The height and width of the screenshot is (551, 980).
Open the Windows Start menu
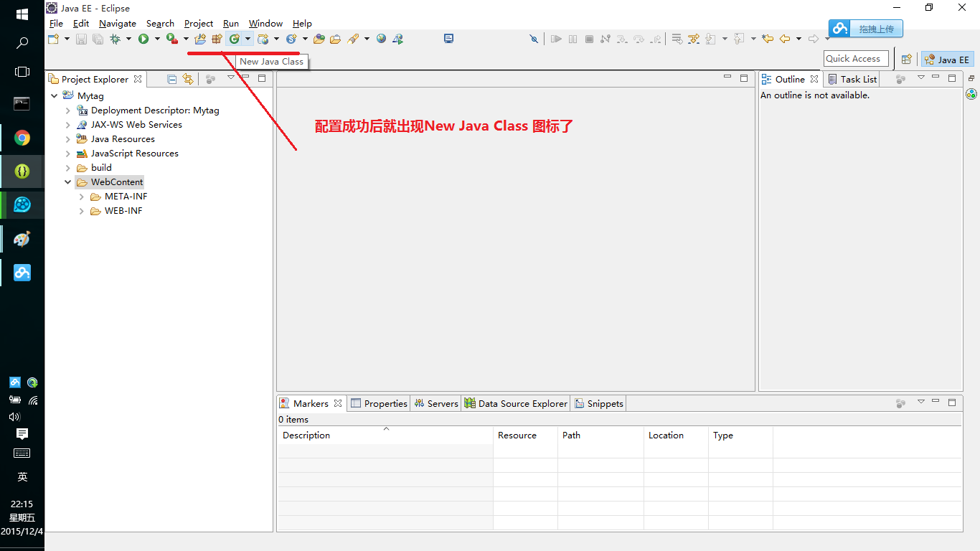pyautogui.click(x=22, y=14)
